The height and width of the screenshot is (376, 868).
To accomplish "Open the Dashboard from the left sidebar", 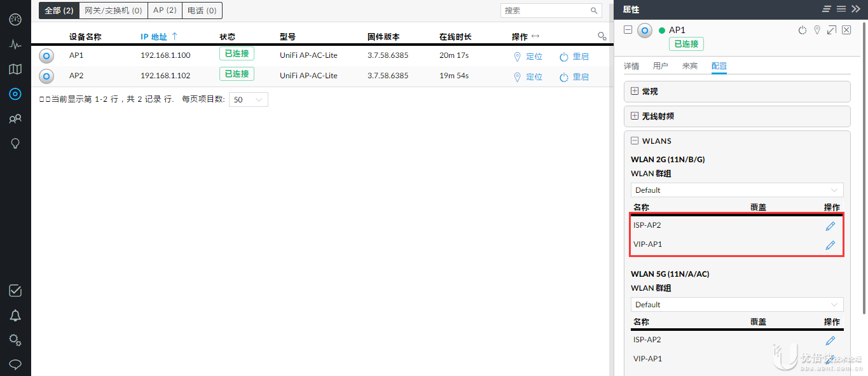I will (14, 19).
